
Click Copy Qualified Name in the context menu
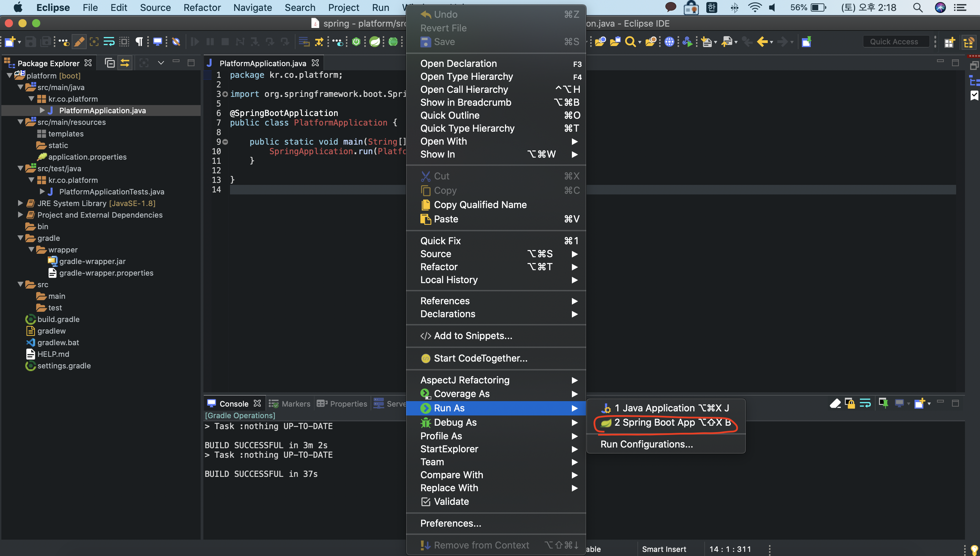pyautogui.click(x=496, y=205)
